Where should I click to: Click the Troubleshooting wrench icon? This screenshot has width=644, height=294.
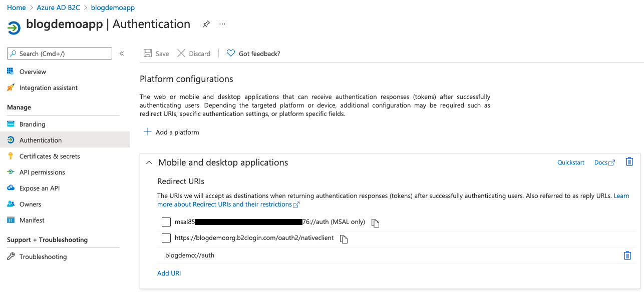click(11, 256)
